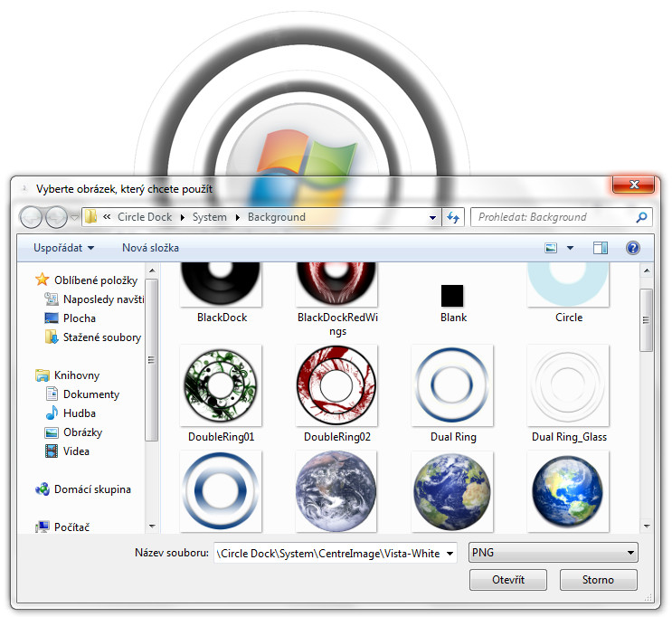This screenshot has height=617, width=672.
Task: Select the light blue Circle thumbnail
Action: point(568,285)
